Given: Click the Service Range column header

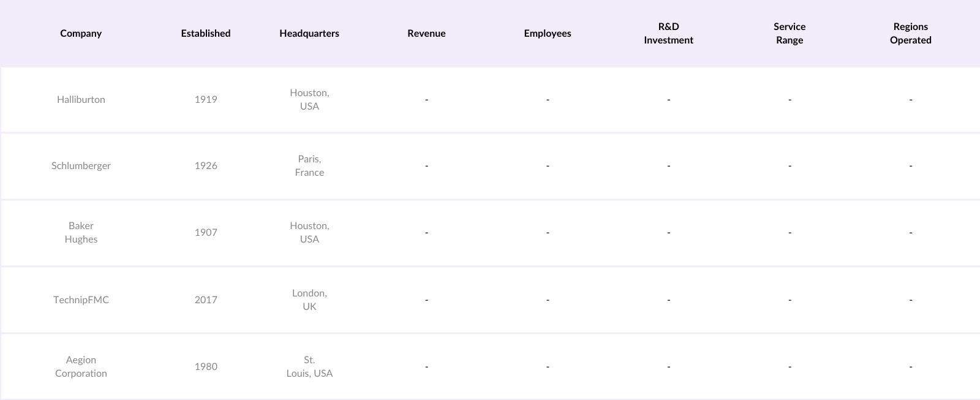Looking at the screenshot, I should pos(790,34).
